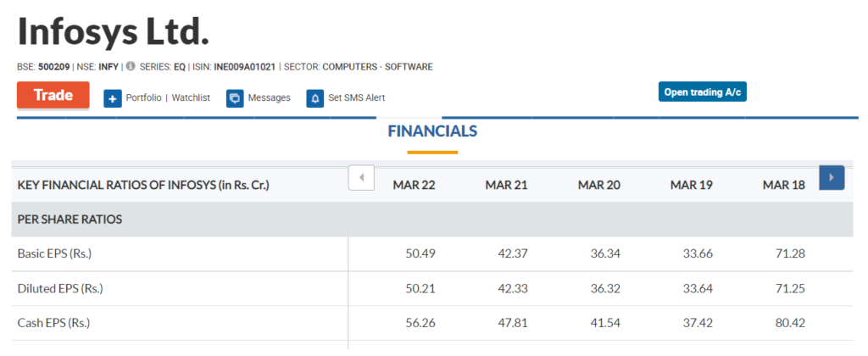Click the MAR 22 column header
Screen dimensions: 868x356
pyautogui.click(x=414, y=185)
